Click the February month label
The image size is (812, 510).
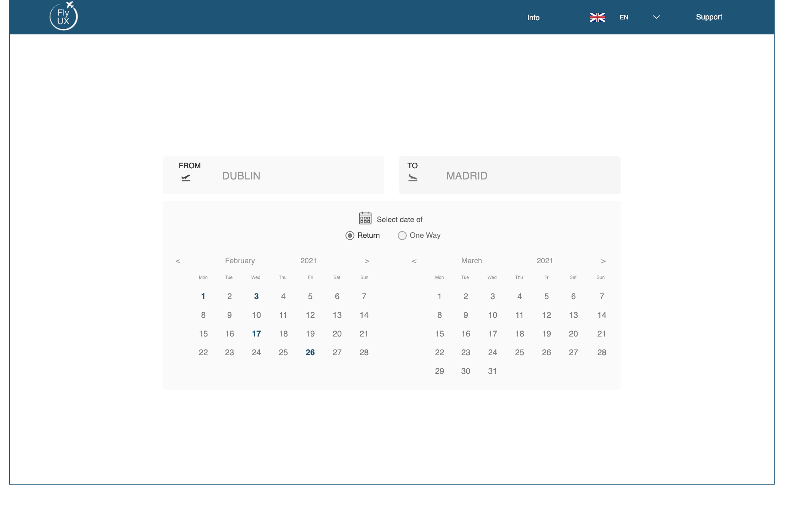(240, 261)
